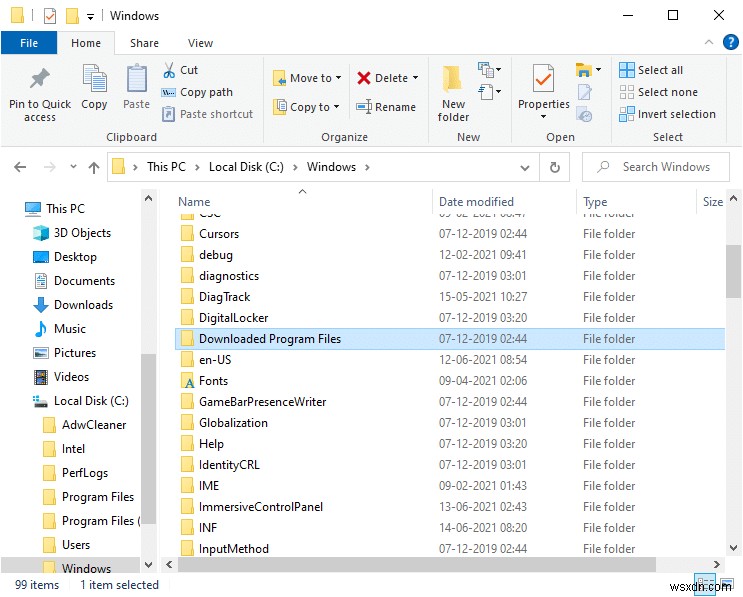743x597 pixels.
Task: Switch to Details view icon in status bar
Action: [705, 583]
